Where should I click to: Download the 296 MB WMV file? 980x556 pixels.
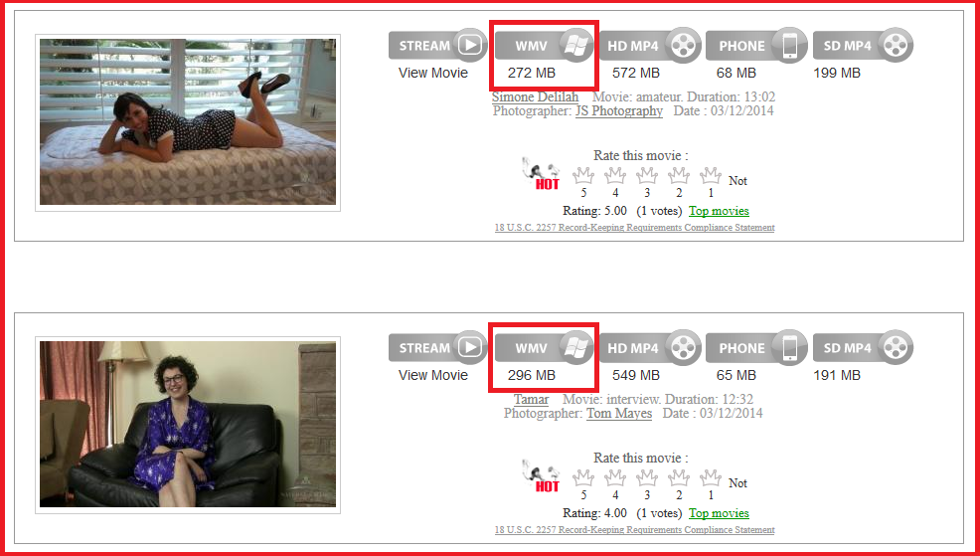545,348
